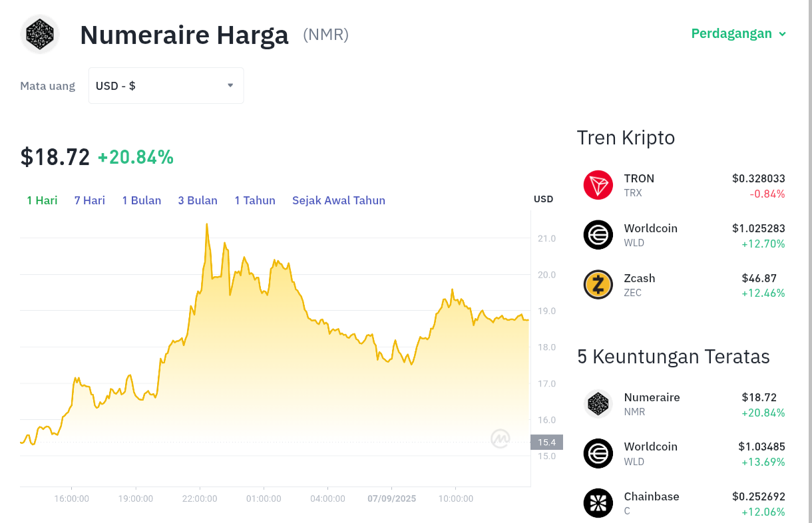The height and width of the screenshot is (523, 812).
Task: Select the 1 Hari chart range
Action: click(42, 200)
